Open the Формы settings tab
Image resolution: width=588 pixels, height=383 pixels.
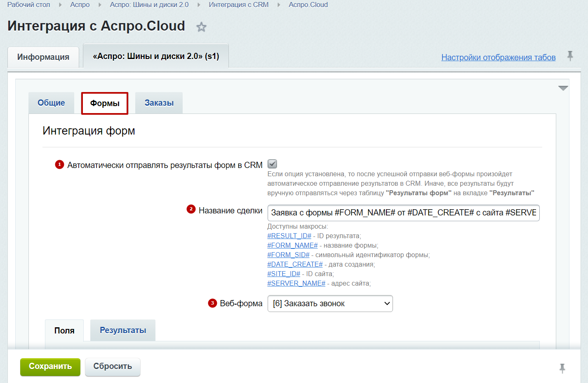click(x=105, y=103)
